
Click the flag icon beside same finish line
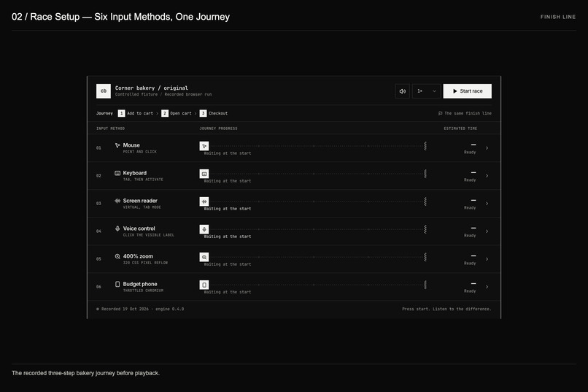pyautogui.click(x=440, y=113)
